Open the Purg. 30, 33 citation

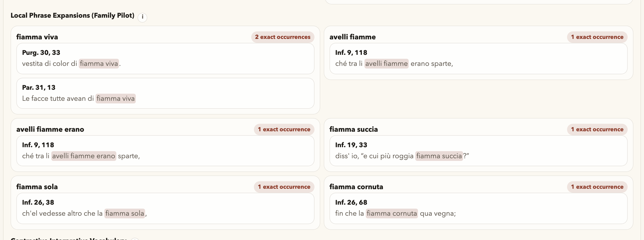point(41,52)
